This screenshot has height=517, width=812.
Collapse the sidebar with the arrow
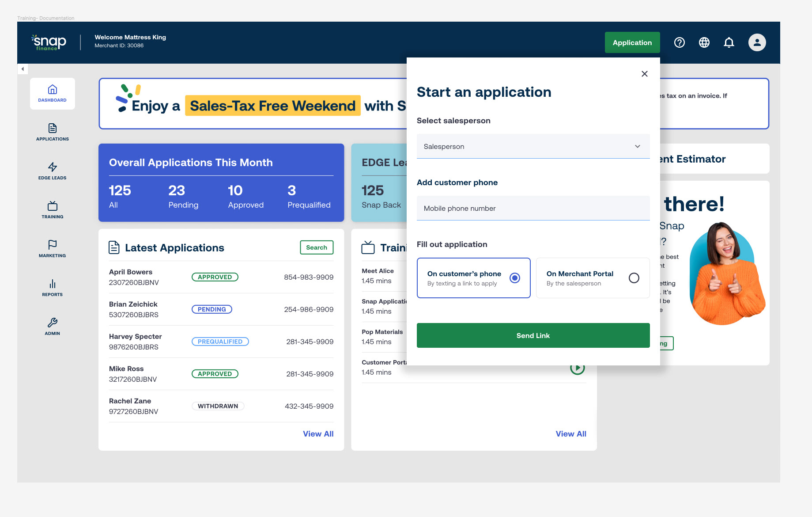tap(23, 69)
